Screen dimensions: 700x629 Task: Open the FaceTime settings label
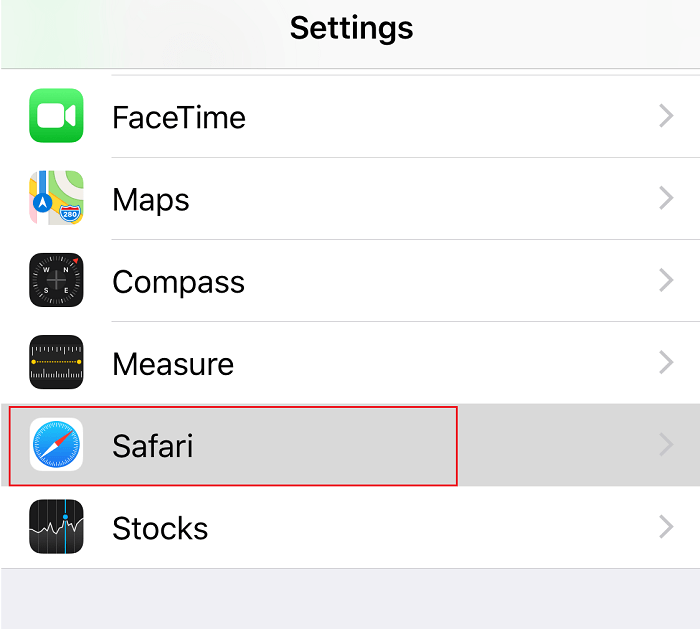pos(178,117)
